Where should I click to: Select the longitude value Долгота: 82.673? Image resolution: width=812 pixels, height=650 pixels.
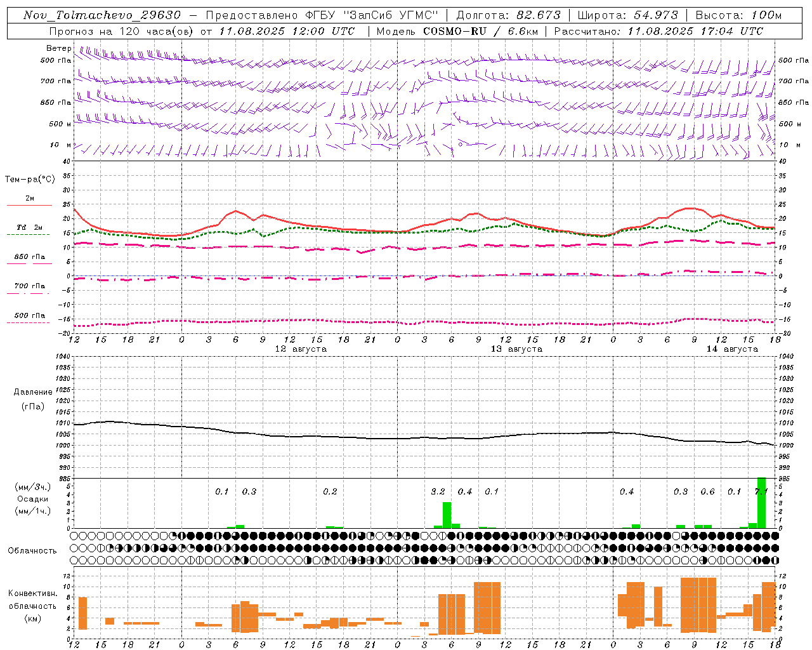(x=509, y=15)
